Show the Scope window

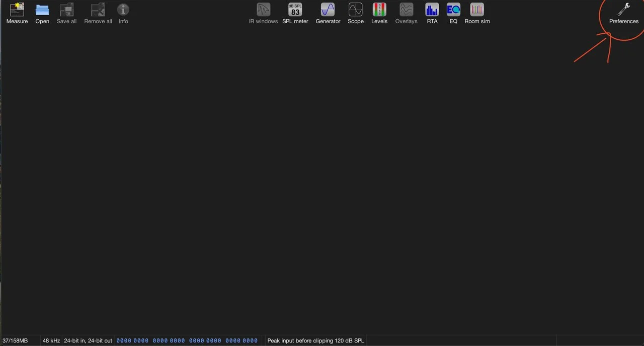click(356, 10)
